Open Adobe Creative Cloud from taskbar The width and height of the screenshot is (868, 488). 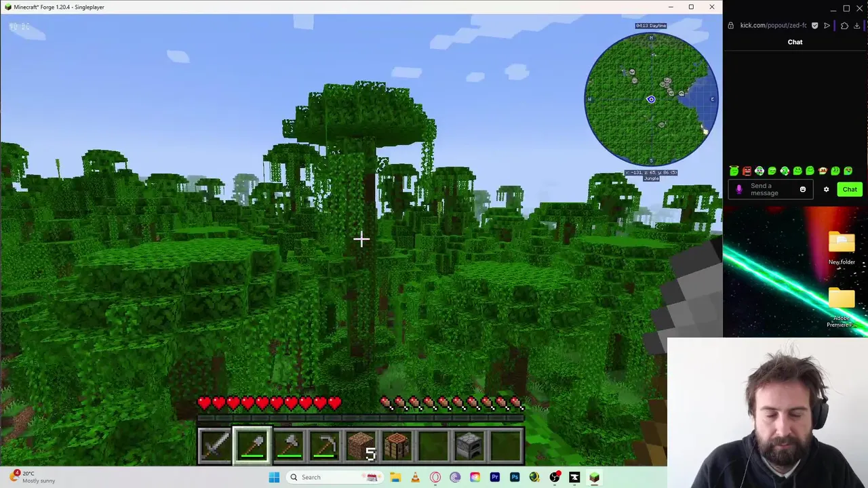coord(475,477)
